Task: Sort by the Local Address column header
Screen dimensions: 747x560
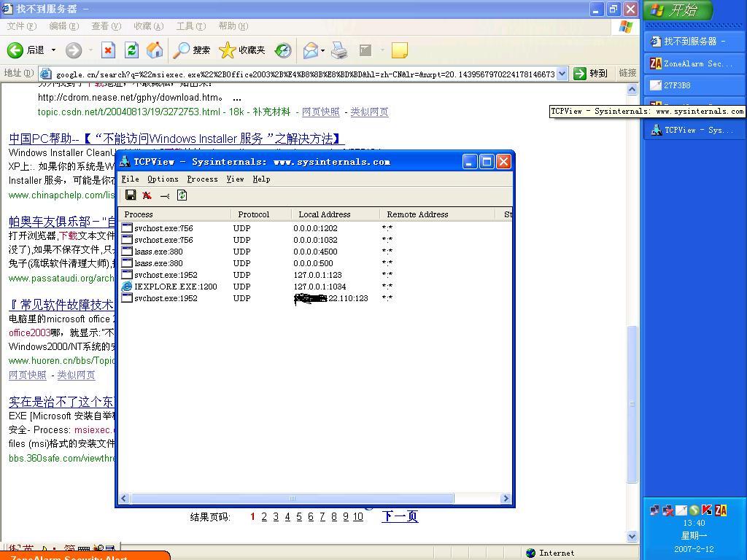Action: [x=336, y=214]
